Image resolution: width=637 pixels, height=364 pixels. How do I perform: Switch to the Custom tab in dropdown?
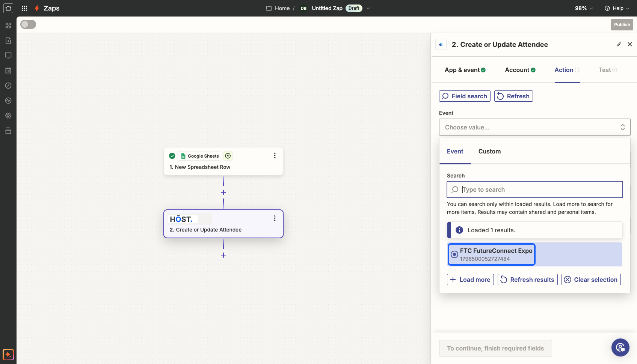click(489, 151)
